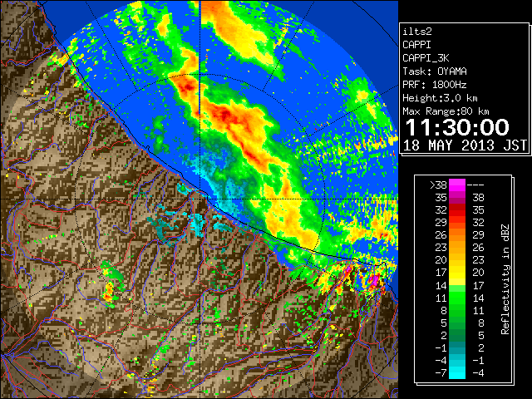The height and width of the screenshot is (399, 532).
Task: Click the 11:30:00 timestamp
Action: pyautogui.click(x=457, y=127)
